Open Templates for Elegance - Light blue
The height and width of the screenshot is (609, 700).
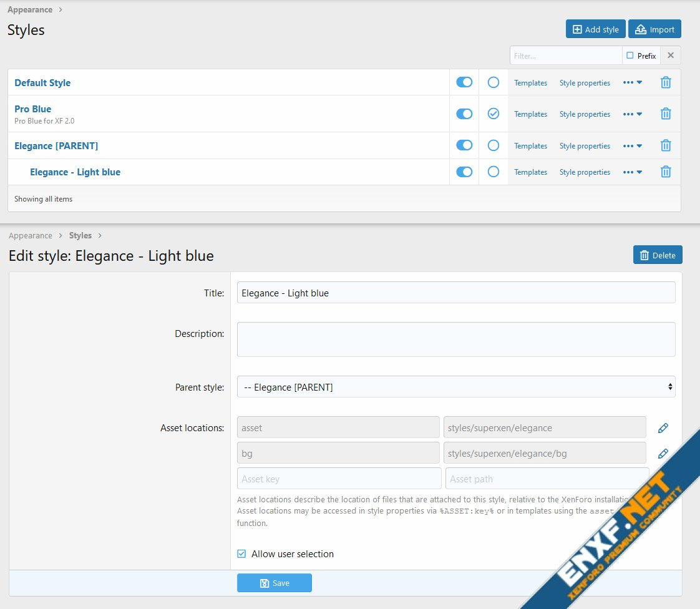point(530,172)
